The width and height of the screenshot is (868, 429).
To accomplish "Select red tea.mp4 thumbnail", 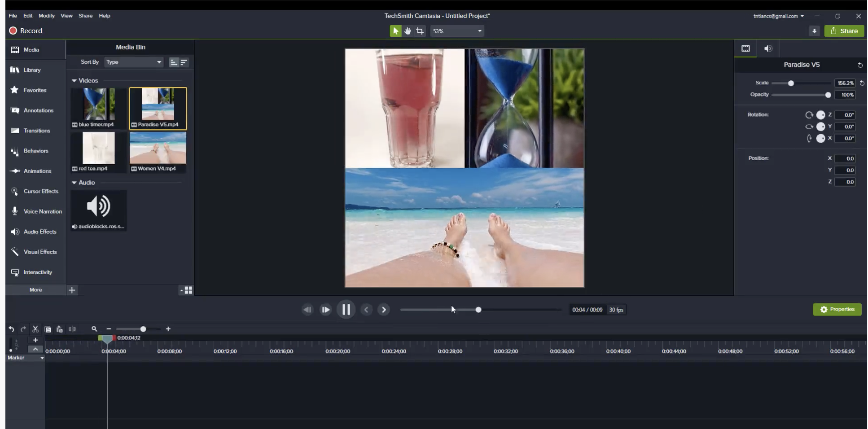I will [x=99, y=152].
